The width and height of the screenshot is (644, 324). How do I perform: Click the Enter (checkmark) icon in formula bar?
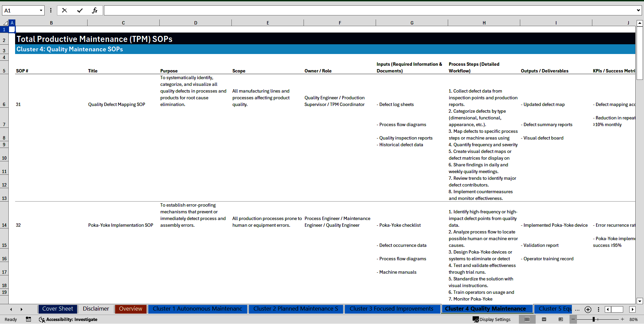[80, 10]
